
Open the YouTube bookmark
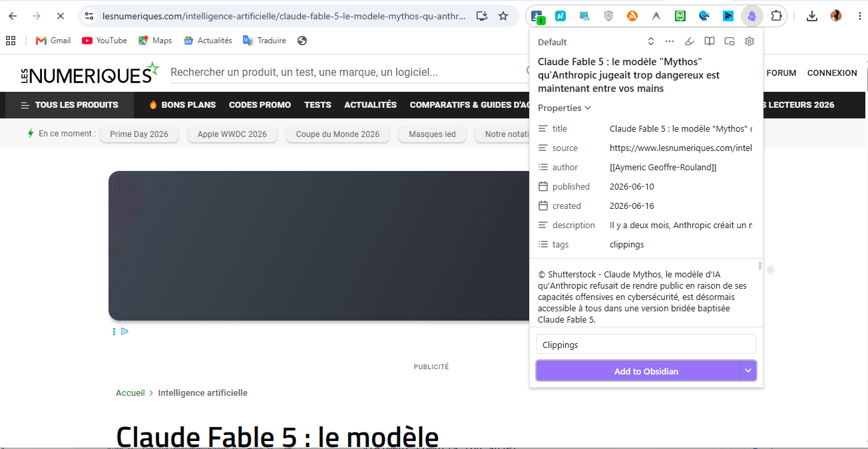coord(105,41)
